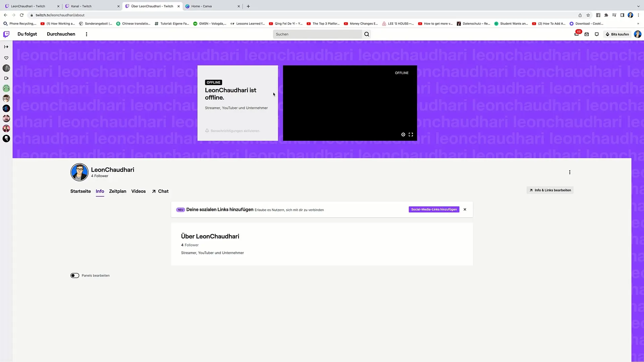Show more bookmarks chevron
644x362 pixels.
coord(638,24)
